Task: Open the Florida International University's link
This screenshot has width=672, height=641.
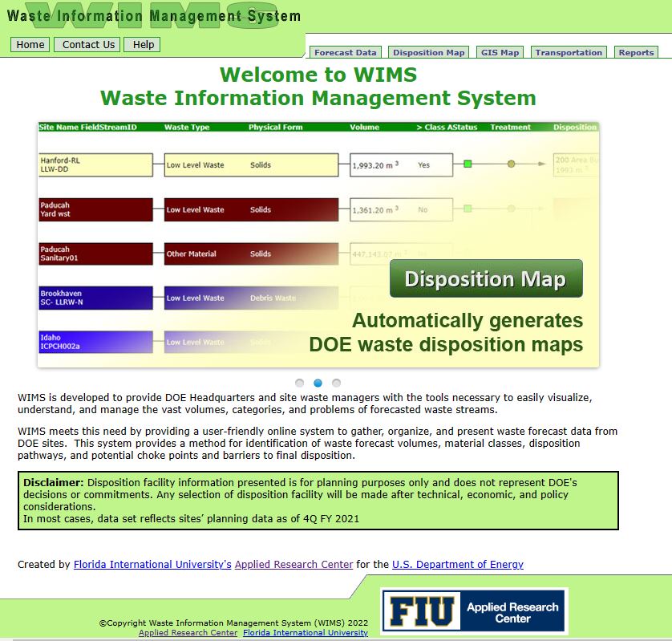Action: pyautogui.click(x=151, y=564)
